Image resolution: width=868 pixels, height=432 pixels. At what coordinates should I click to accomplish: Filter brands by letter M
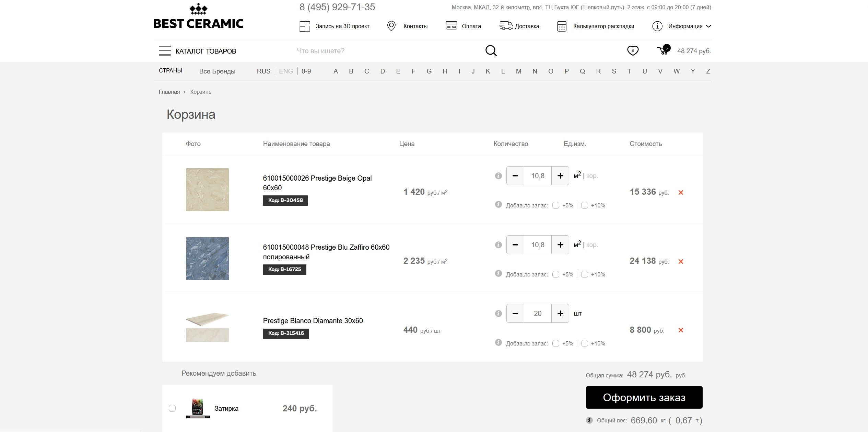point(518,71)
